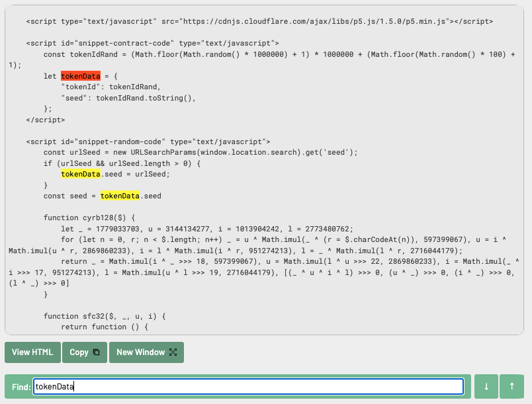Jump to next match with down arrow
532x404 pixels.
pyautogui.click(x=486, y=386)
